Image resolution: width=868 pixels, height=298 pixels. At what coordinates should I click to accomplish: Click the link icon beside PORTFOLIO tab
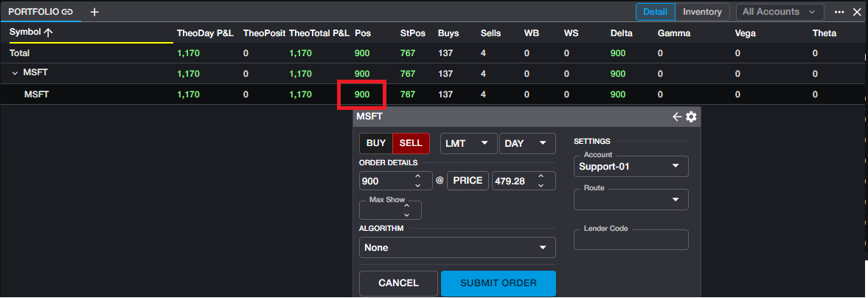pos(67,12)
